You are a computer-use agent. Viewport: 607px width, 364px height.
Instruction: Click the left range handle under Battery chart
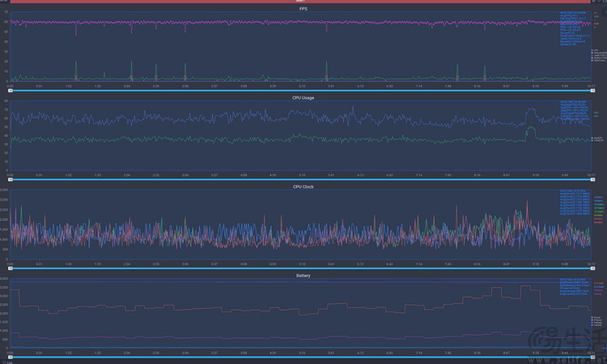click(11, 357)
